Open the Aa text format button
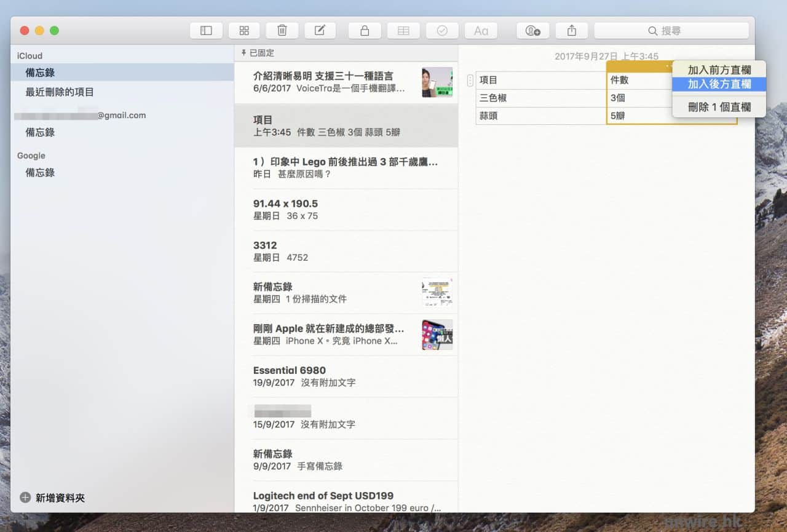This screenshot has width=787, height=532. tap(481, 31)
